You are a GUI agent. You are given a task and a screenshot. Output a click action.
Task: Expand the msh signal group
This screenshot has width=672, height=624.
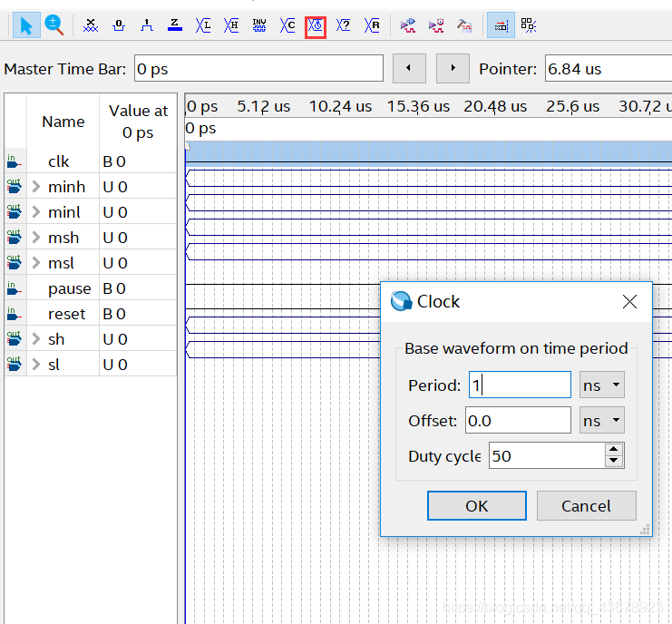tap(36, 237)
